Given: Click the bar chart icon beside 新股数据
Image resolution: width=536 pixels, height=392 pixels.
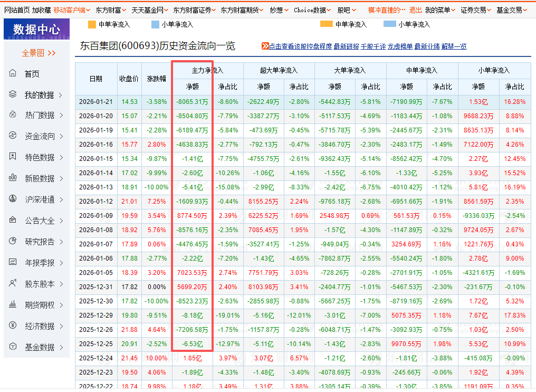Looking at the screenshot, I should coord(13,178).
